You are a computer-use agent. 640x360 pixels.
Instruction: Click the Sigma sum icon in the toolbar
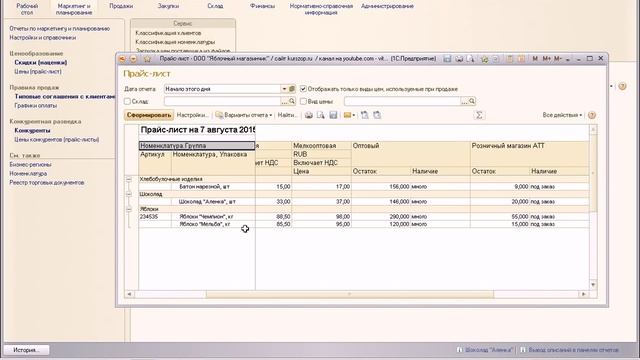[479, 116]
